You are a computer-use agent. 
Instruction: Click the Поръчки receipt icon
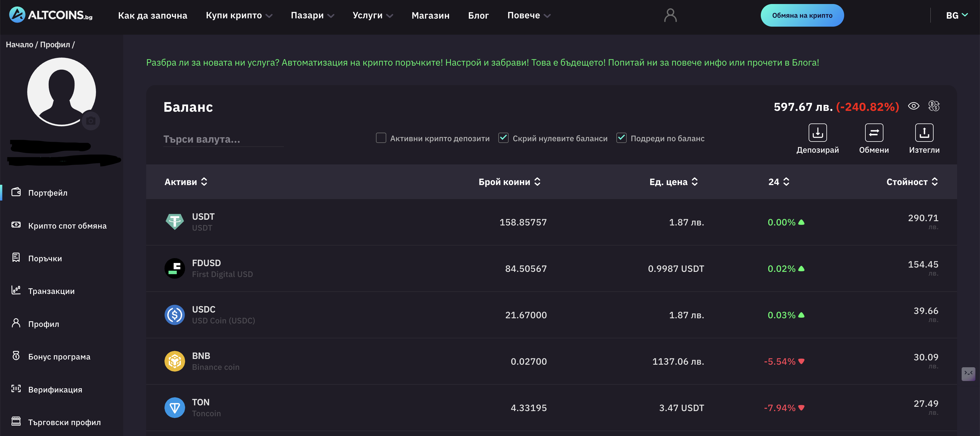pyautogui.click(x=16, y=258)
